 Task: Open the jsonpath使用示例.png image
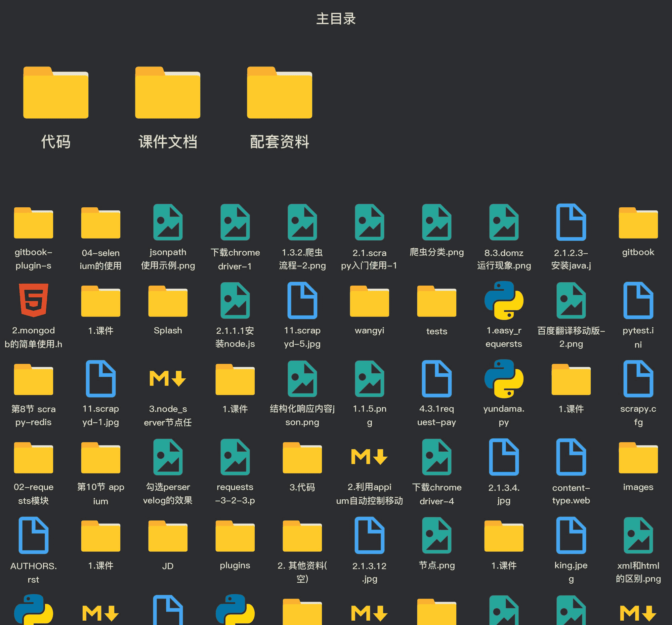tap(168, 222)
